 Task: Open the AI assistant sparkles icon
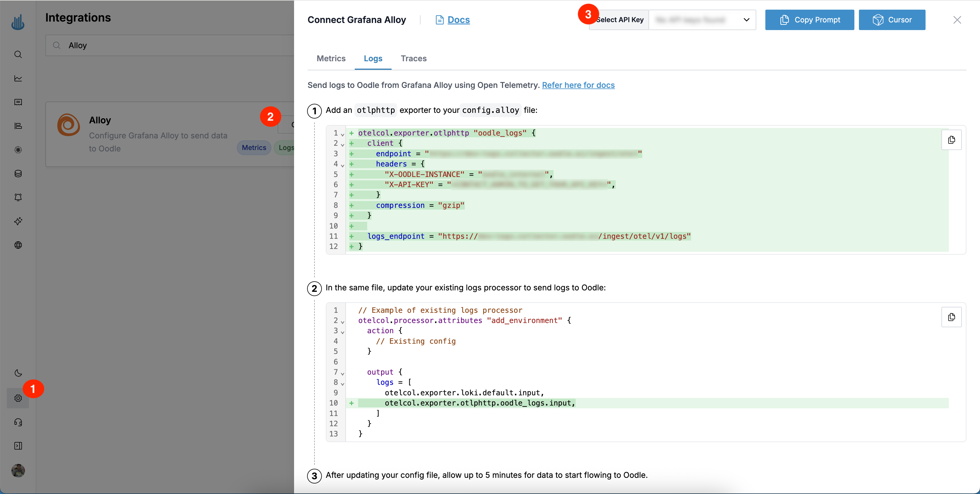tap(18, 221)
